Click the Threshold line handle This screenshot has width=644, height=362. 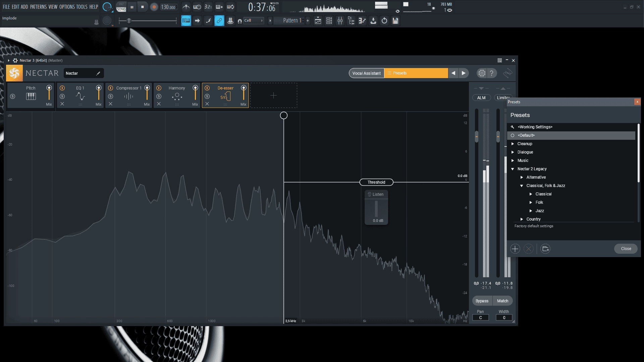coord(376,182)
